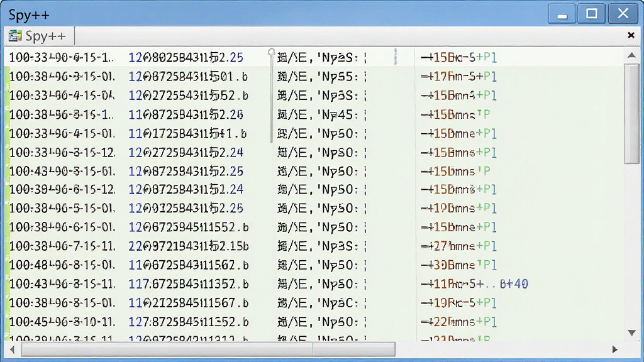This screenshot has width=644, height=362.
Task: Maximize the Spy++ window
Action: (591, 14)
